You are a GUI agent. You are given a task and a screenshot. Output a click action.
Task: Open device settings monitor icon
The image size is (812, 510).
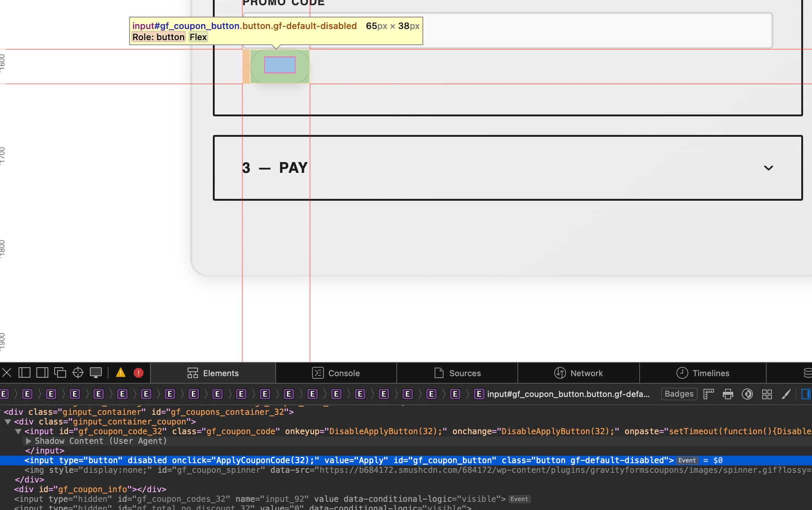coord(96,373)
